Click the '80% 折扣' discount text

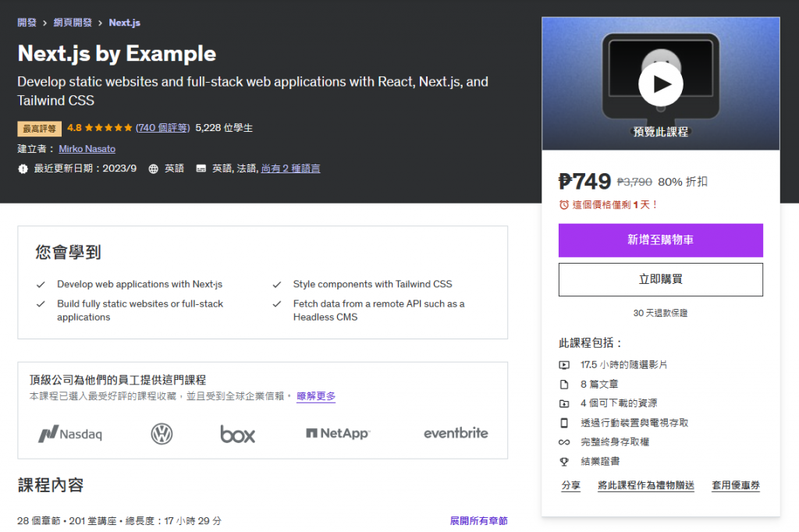[682, 182]
